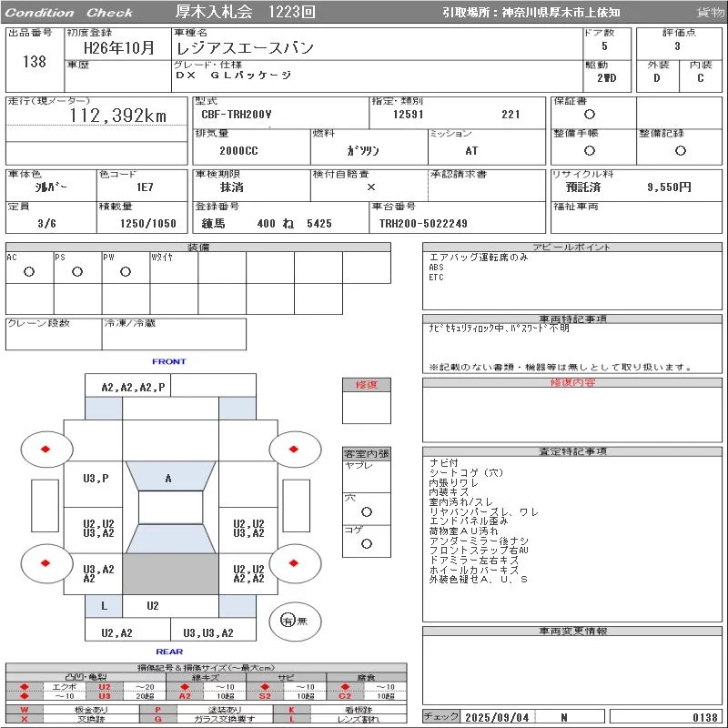Click the circle under コゲ in 客室内張
The width and height of the screenshot is (728, 728).
[367, 543]
